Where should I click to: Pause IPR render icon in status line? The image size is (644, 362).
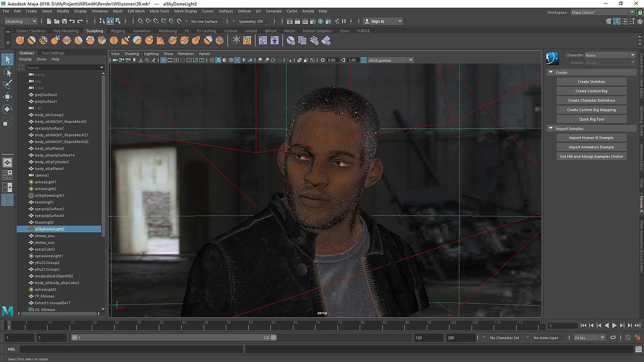click(344, 21)
